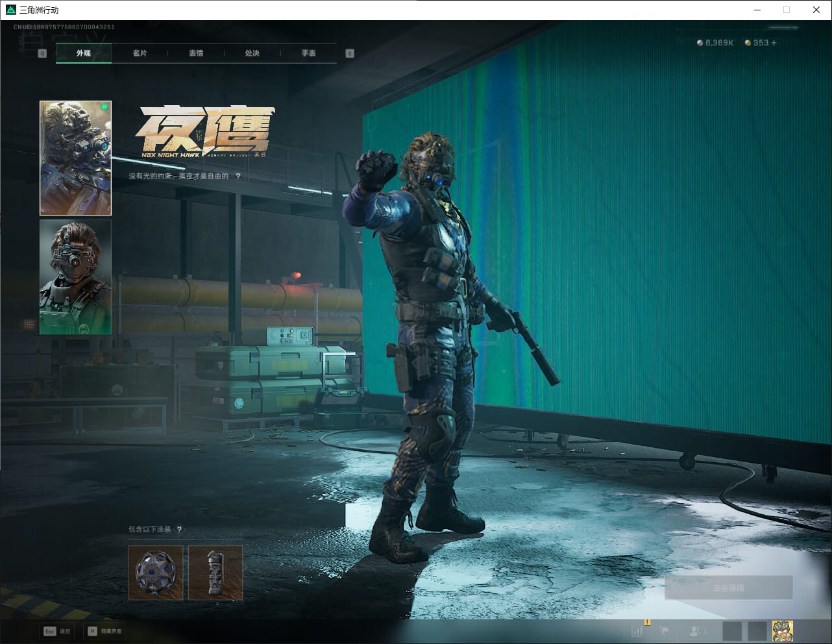The image size is (832, 644).
Task: Click the flag icon in bottom bar
Action: pos(665,630)
